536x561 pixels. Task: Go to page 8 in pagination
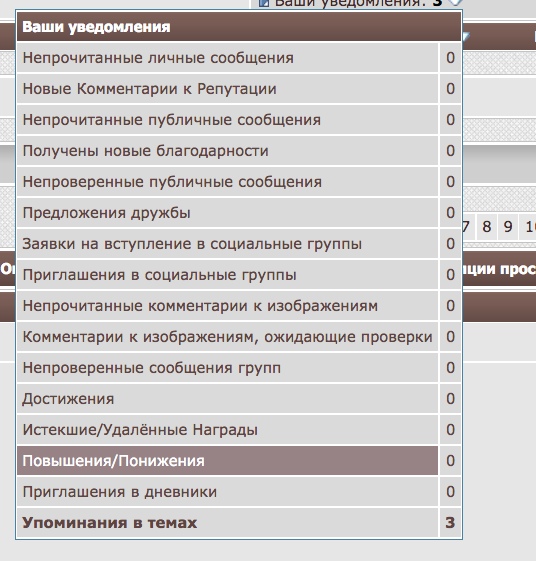point(487,227)
